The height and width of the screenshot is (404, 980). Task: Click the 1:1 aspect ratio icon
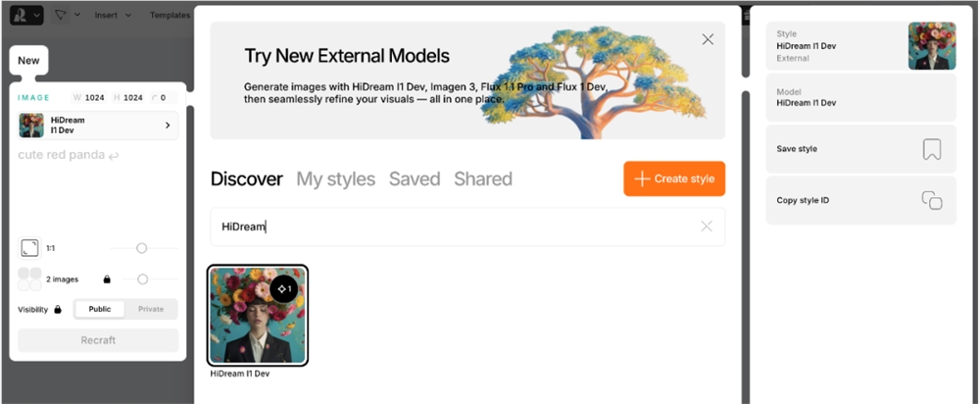(29, 248)
